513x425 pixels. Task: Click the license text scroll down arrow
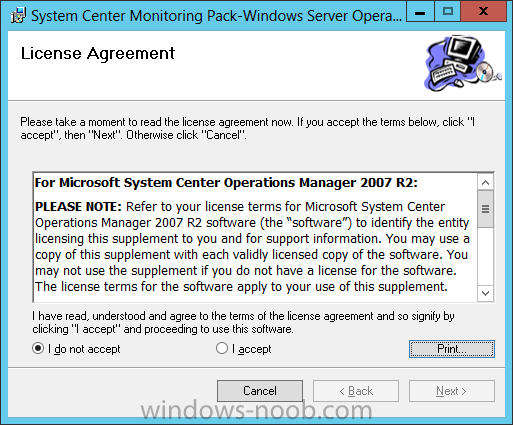click(485, 293)
